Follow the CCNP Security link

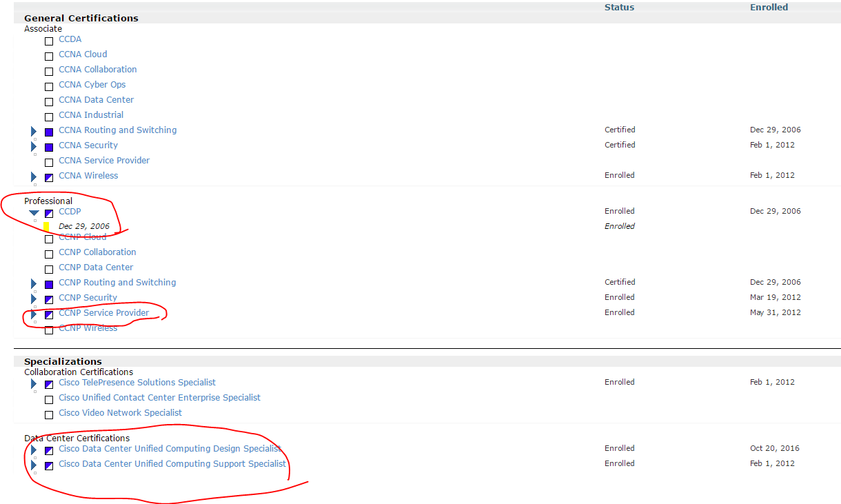point(88,298)
